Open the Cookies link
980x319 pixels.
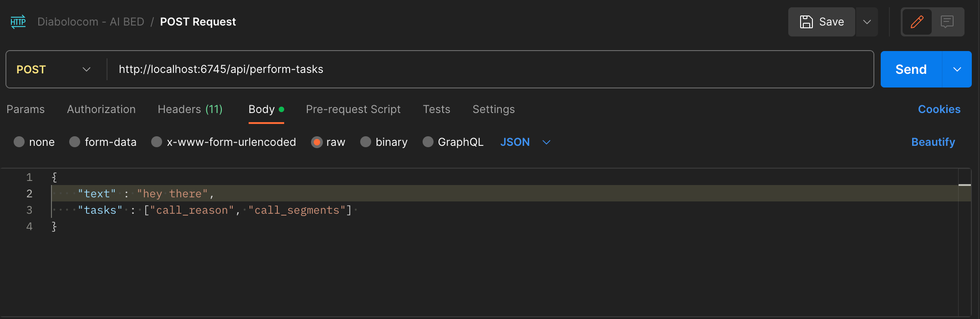(x=939, y=109)
